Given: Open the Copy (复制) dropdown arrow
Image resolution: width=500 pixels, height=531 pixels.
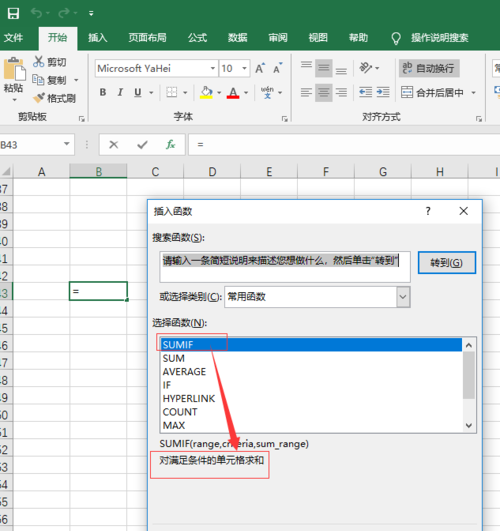Looking at the screenshot, I should pos(76,80).
